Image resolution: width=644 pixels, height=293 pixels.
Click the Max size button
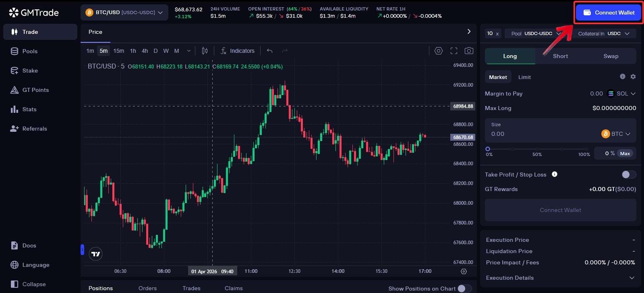click(x=625, y=154)
